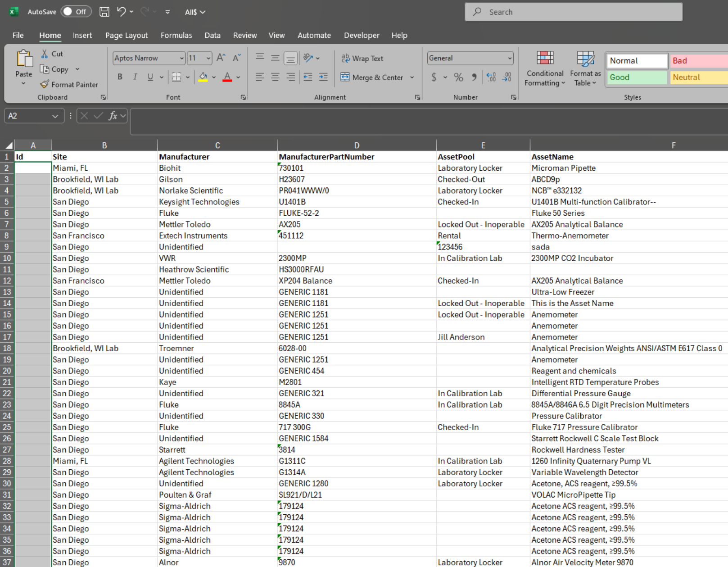728x567 pixels.
Task: Apply Comma Style number format
Action: click(474, 77)
